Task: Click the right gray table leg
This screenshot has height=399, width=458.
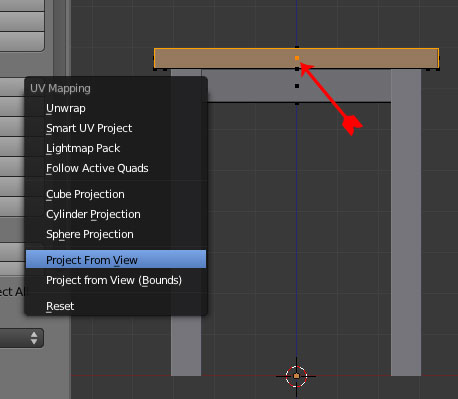Action: point(406,222)
